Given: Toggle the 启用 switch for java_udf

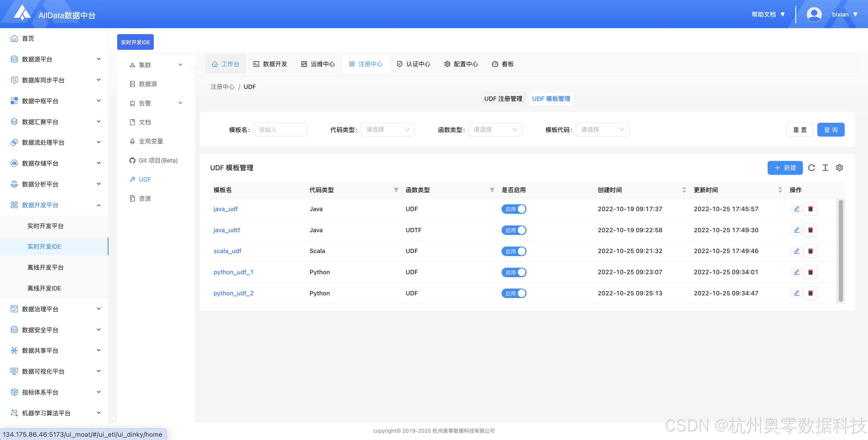Looking at the screenshot, I should click(513, 209).
